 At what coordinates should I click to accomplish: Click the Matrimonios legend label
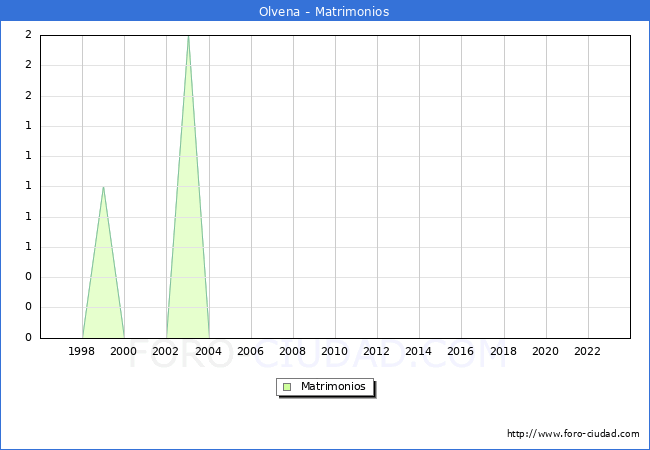coord(333,386)
